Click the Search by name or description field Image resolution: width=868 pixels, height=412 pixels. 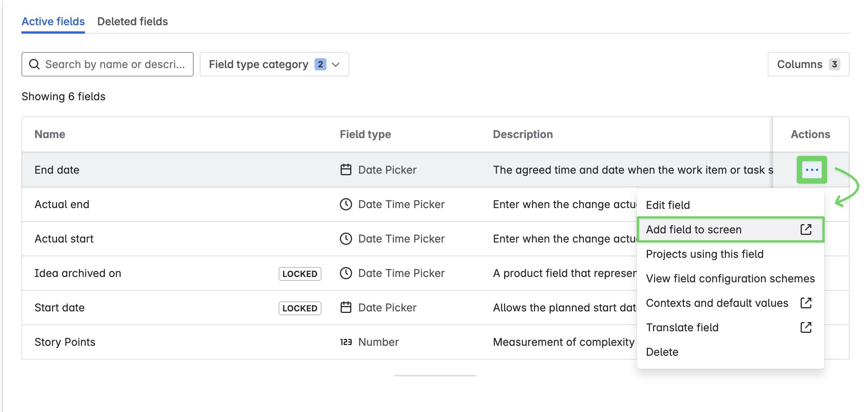(x=115, y=64)
